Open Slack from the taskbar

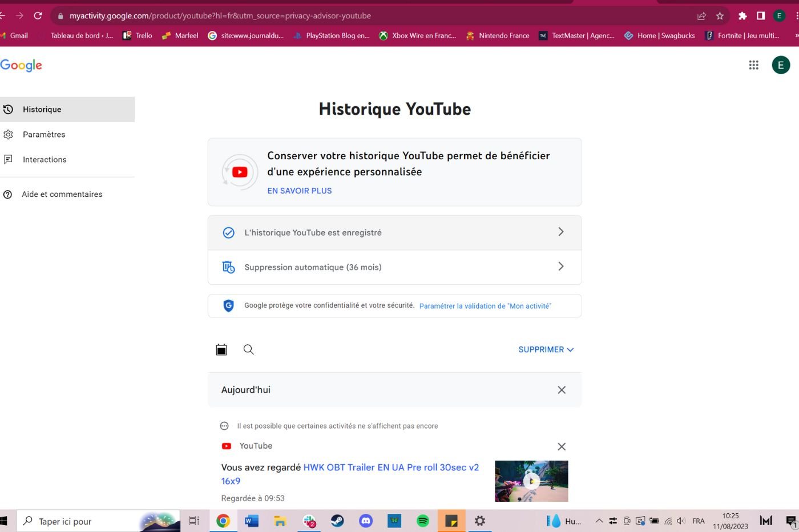[309, 521]
